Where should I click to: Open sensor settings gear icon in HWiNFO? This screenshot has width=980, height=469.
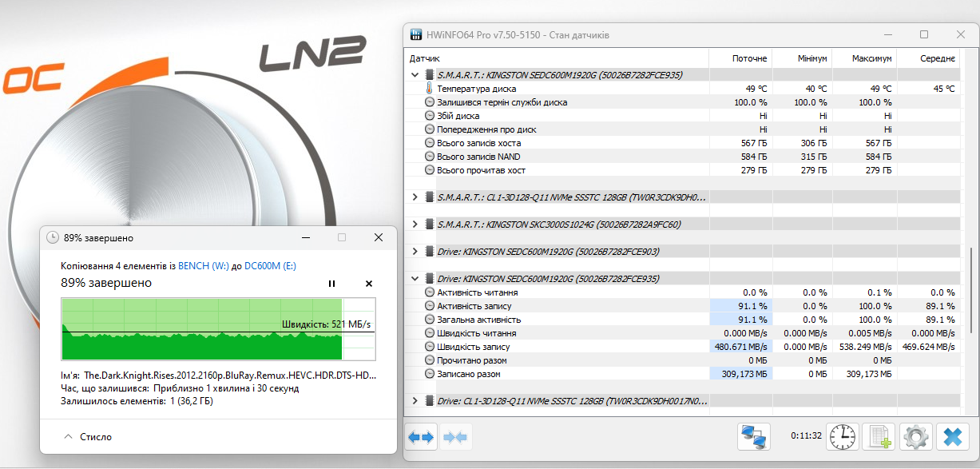click(916, 437)
